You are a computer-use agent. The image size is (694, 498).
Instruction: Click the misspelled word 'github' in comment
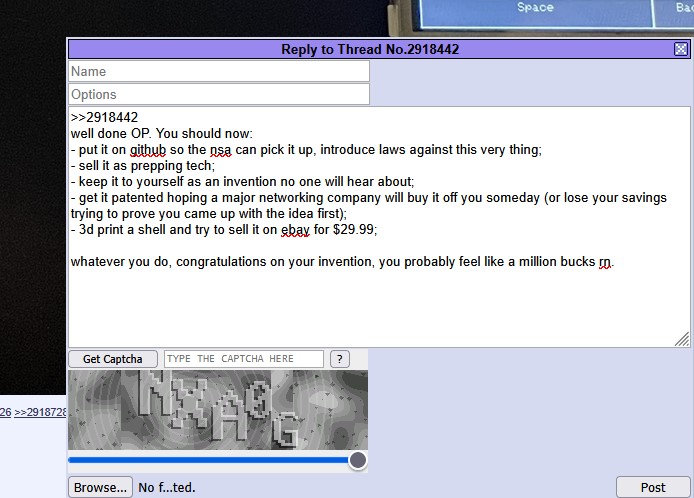point(148,150)
